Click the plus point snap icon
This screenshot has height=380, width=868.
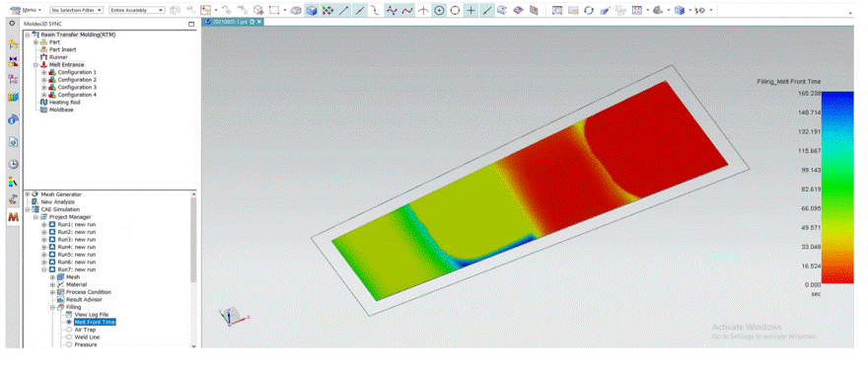(x=470, y=11)
